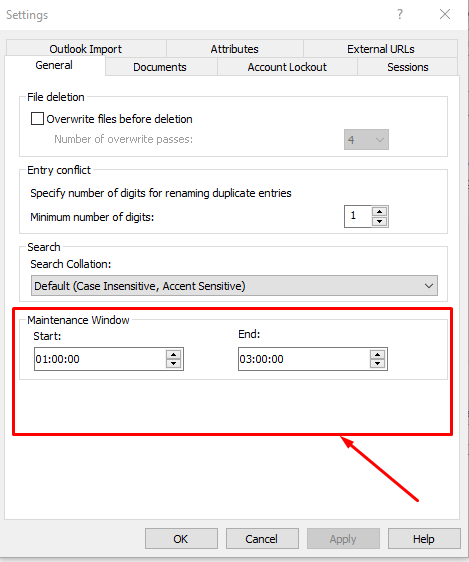Switch to the Sessions tab
This screenshot has height=562, width=469.
click(x=408, y=67)
